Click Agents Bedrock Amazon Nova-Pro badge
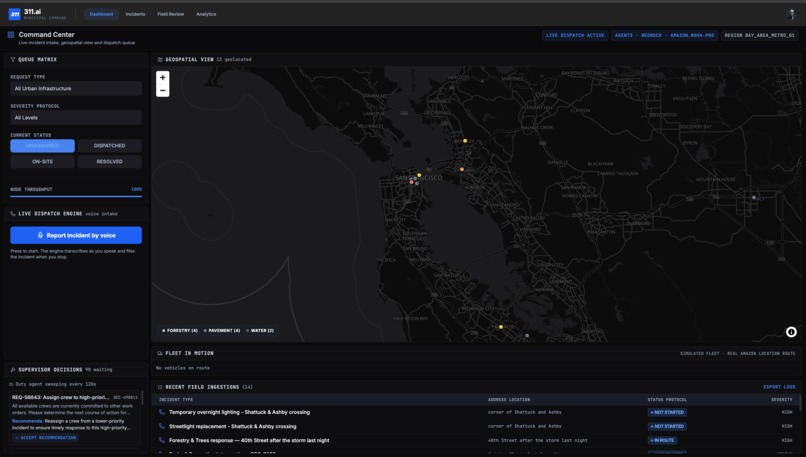806x457 pixels. 664,35
